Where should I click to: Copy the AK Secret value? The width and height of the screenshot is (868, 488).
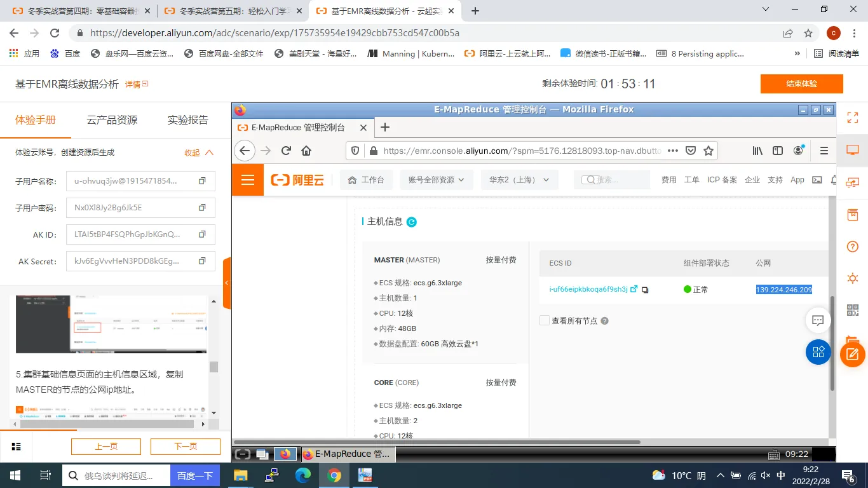coord(202,261)
